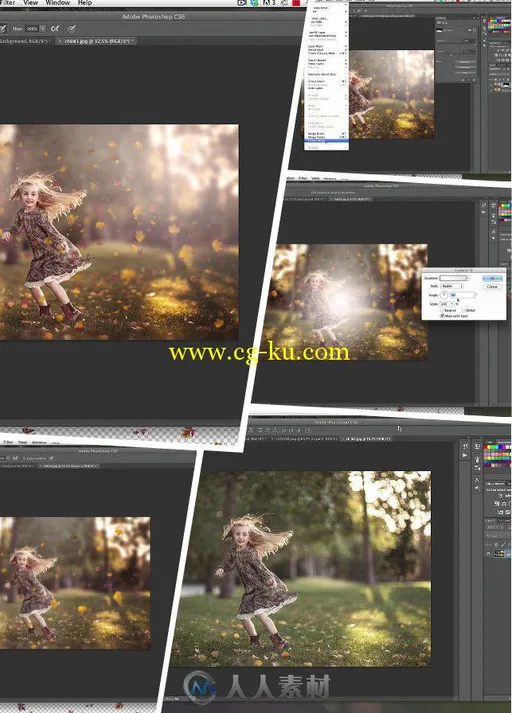Toggle tablet pressure size icon in options bar

click(72, 29)
